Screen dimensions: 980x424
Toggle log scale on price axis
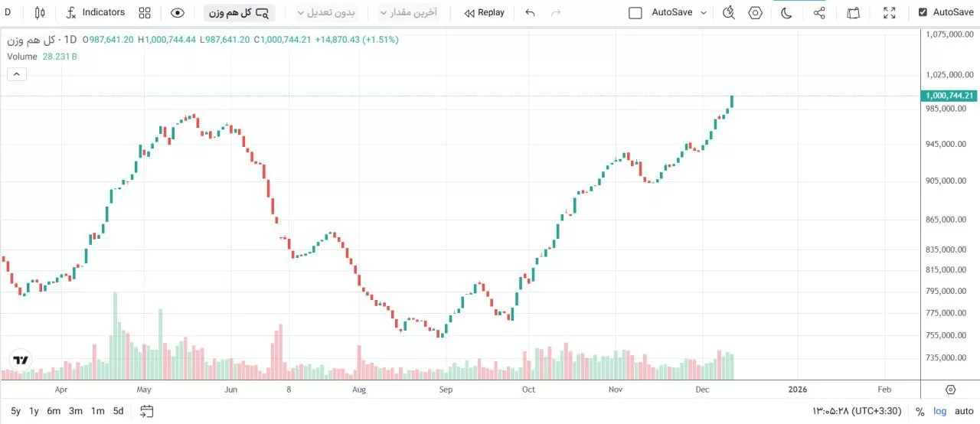(x=939, y=411)
